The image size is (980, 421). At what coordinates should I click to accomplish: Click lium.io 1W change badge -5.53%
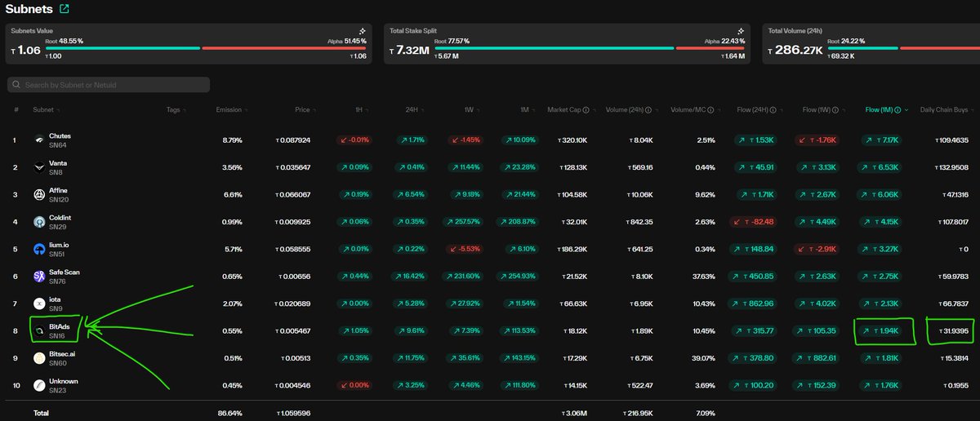click(465, 249)
